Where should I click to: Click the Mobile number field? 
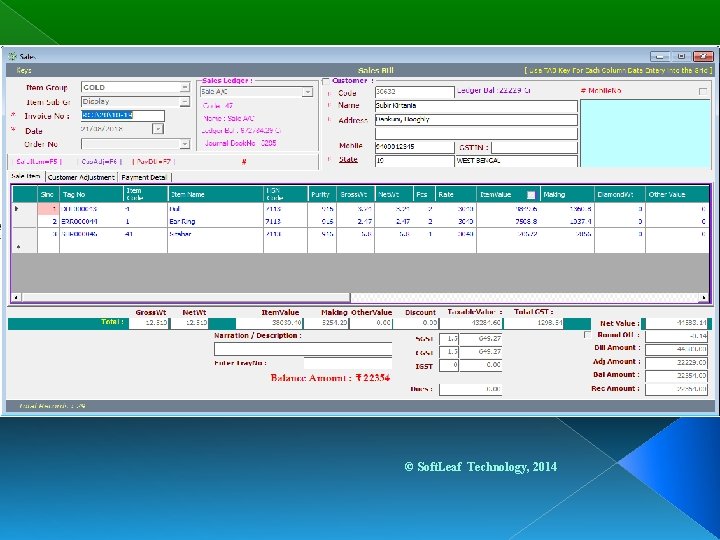point(414,147)
